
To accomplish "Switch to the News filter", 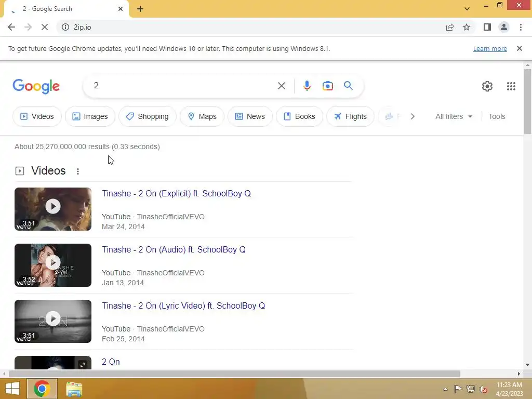I will pos(250,116).
